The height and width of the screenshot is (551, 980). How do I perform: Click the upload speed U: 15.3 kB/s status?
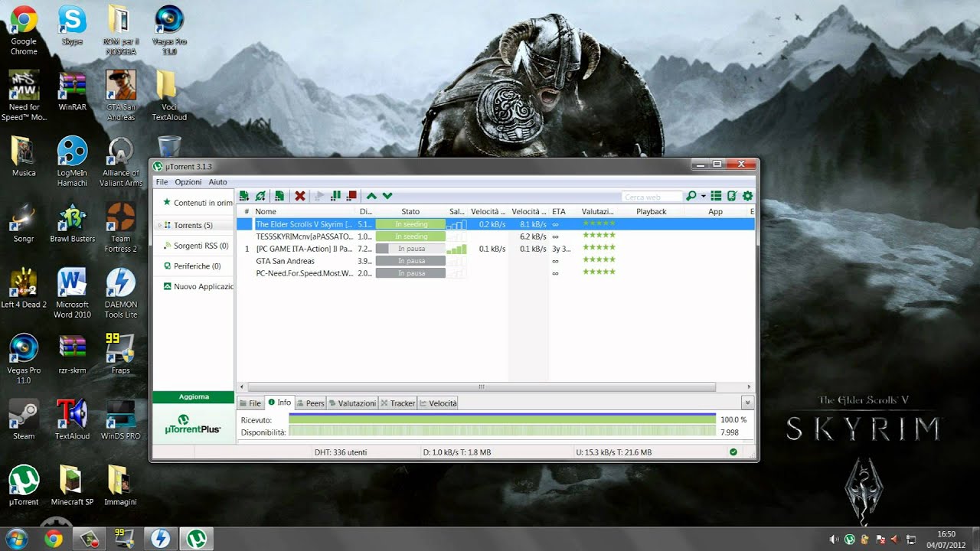point(614,452)
